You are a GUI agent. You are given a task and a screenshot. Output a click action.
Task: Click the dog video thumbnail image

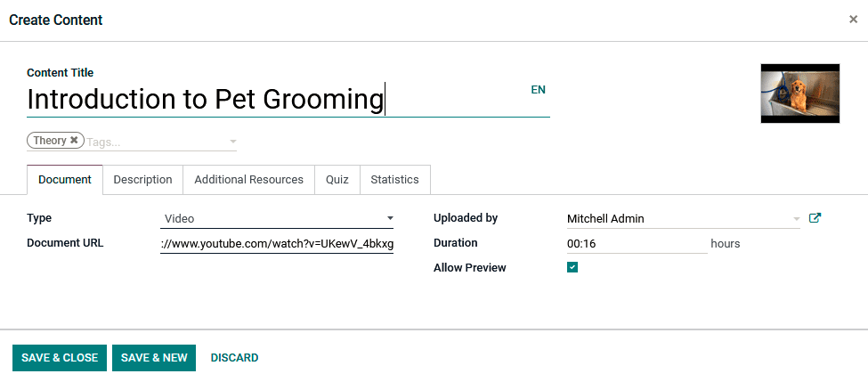799,93
